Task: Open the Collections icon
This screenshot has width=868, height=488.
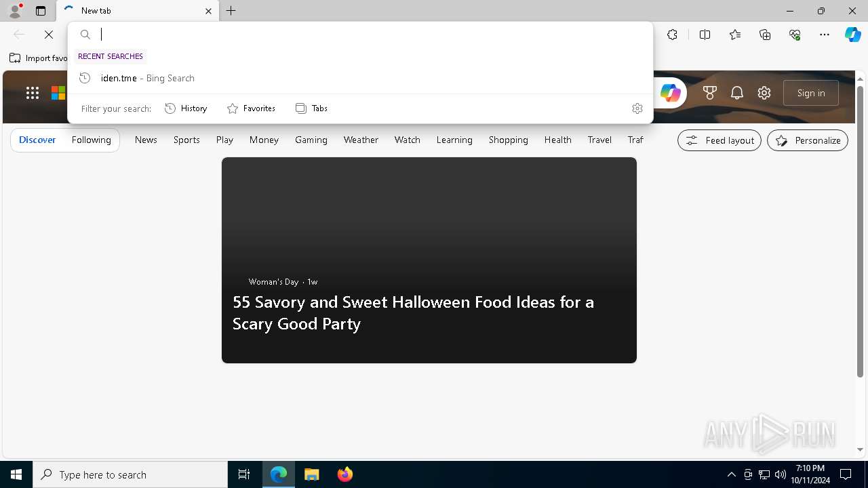Action: [x=765, y=35]
